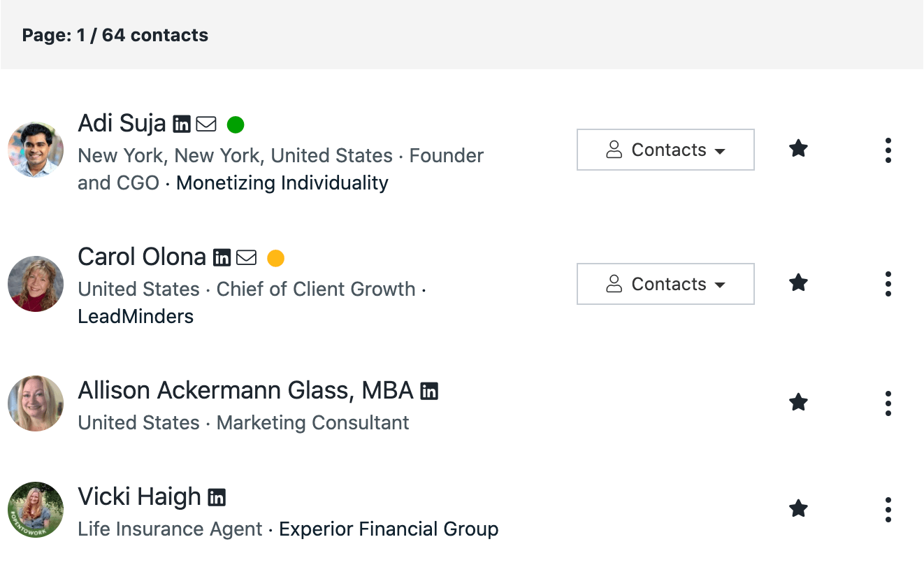Open the three-dot menu for Adi Suja
This screenshot has width=924, height=565.
tap(888, 150)
